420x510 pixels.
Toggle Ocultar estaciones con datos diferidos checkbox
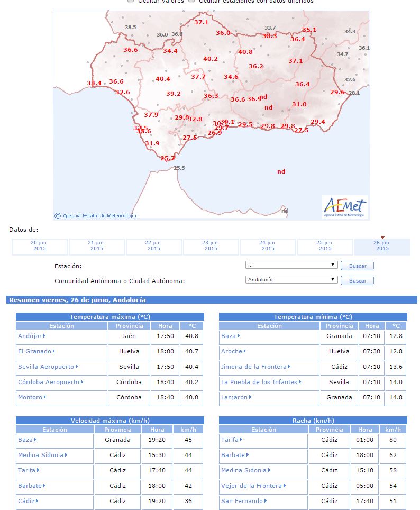(191, 1)
